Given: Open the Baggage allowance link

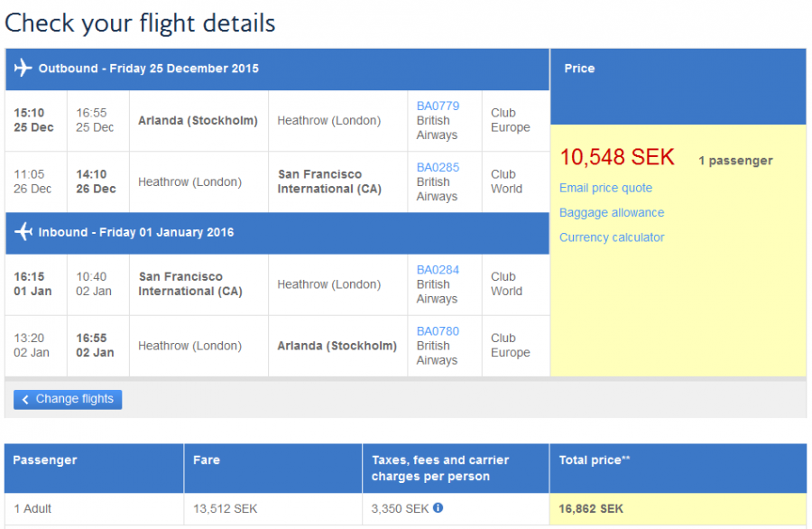Looking at the screenshot, I should point(612,213).
